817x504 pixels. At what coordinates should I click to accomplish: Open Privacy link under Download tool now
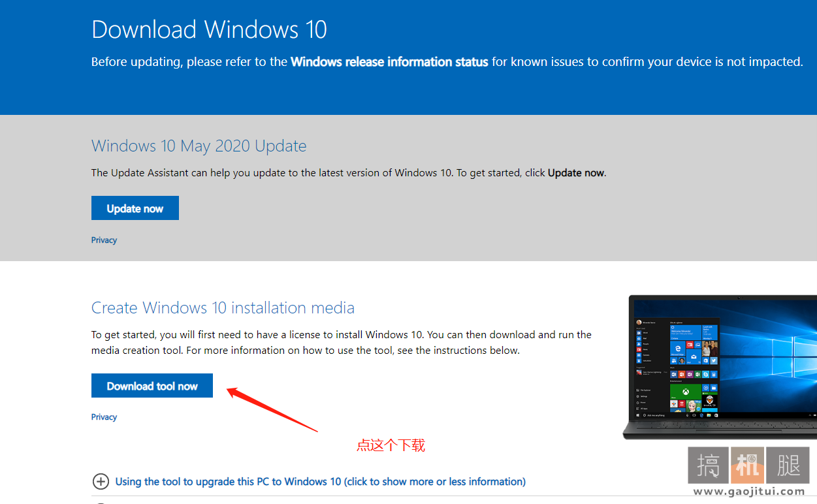pyautogui.click(x=104, y=417)
